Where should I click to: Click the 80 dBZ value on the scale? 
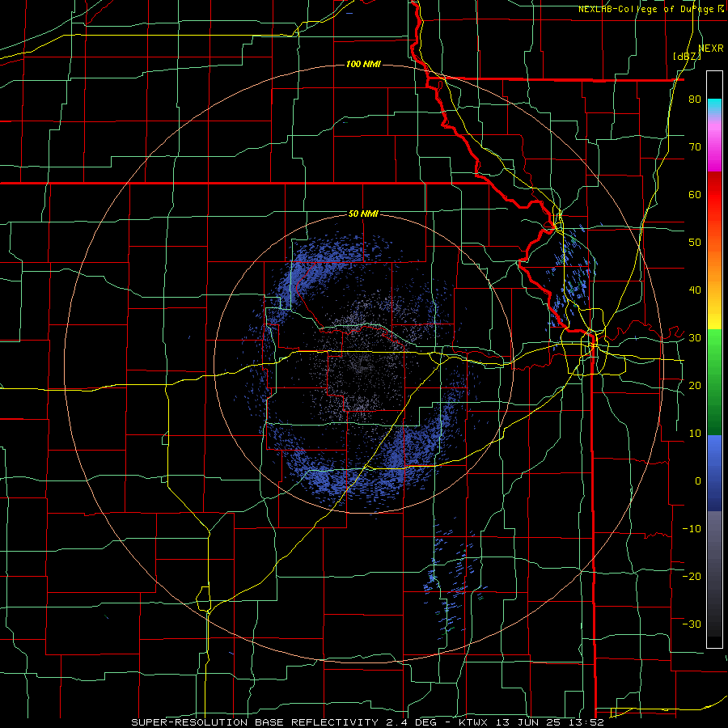pos(695,99)
